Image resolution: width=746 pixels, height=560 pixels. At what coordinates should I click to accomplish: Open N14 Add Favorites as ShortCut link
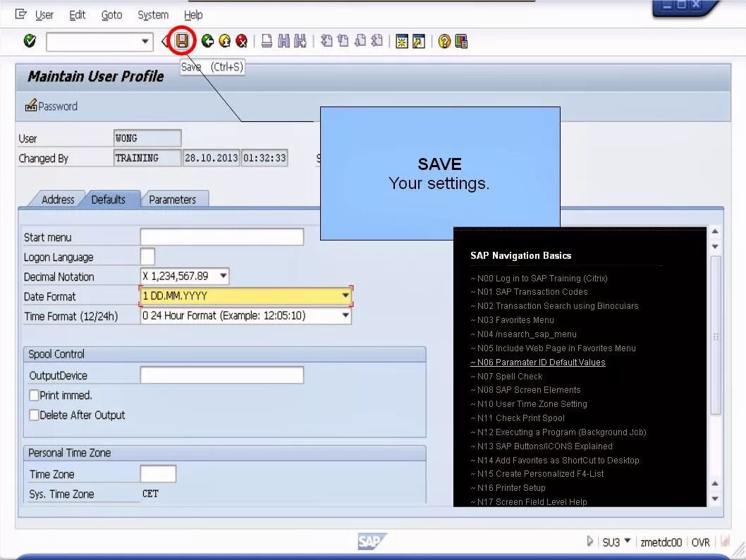click(555, 460)
